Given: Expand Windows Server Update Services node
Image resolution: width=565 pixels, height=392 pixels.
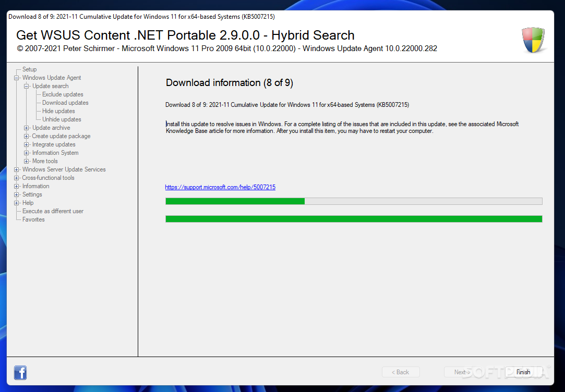Looking at the screenshot, I should (x=16, y=169).
